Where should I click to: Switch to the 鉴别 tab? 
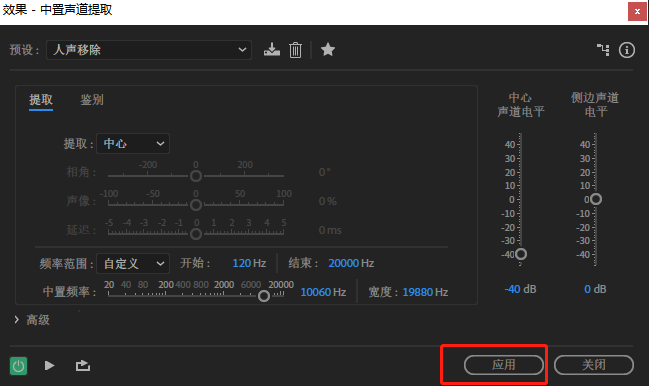92,100
